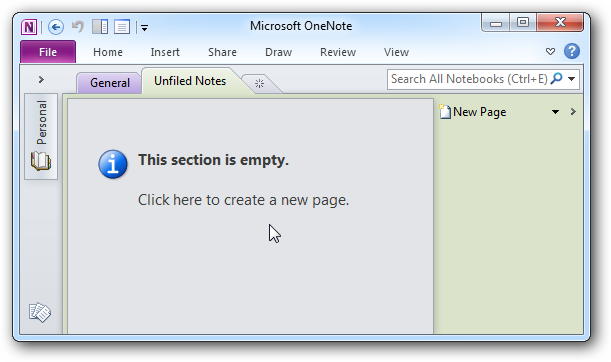This screenshot has height=362, width=611.
Task: Open the Insert ribbon tab
Action: [165, 52]
